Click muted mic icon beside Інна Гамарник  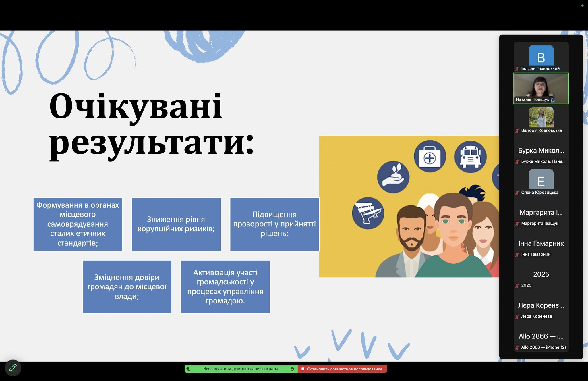pyautogui.click(x=517, y=255)
